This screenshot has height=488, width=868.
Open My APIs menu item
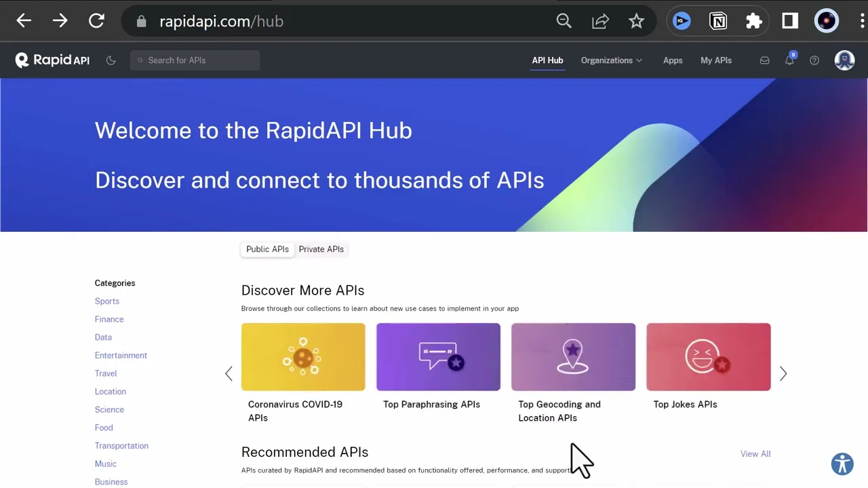click(x=716, y=60)
